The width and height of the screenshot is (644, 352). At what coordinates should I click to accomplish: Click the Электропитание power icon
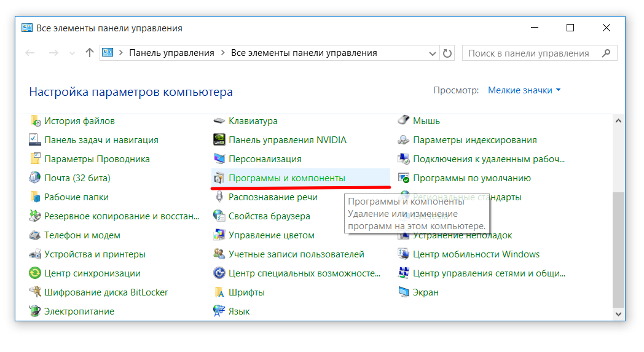35,311
